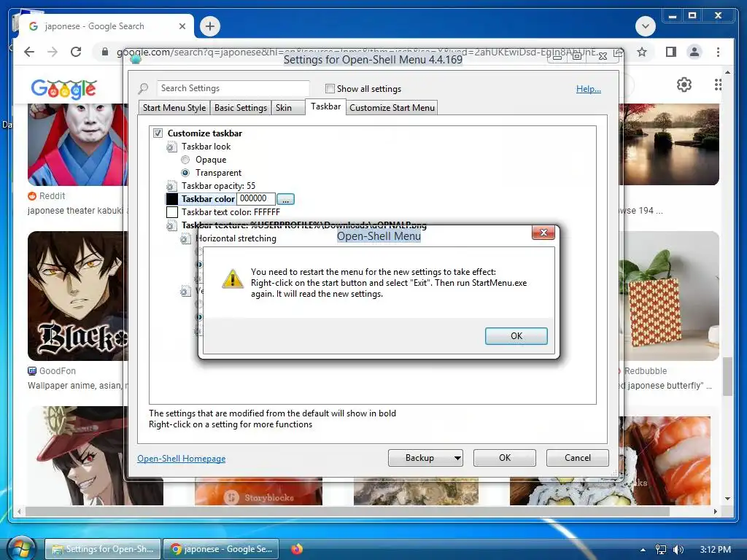
Task: Open the Reddit source link
Action: click(46, 195)
